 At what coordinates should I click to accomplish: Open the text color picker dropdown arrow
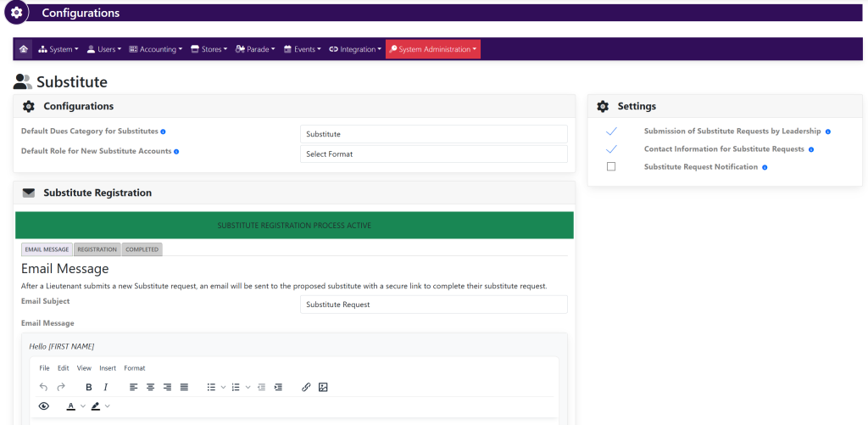(x=83, y=406)
